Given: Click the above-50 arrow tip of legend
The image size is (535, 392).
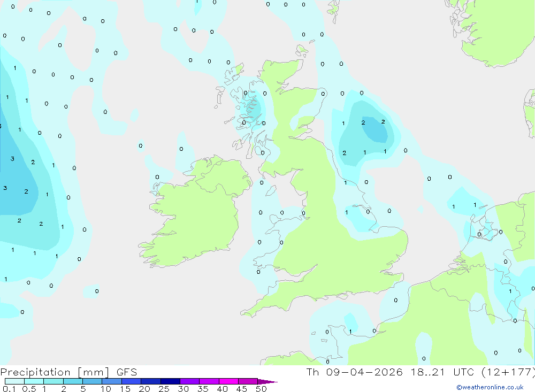Looking at the screenshot, I should coord(267,381).
